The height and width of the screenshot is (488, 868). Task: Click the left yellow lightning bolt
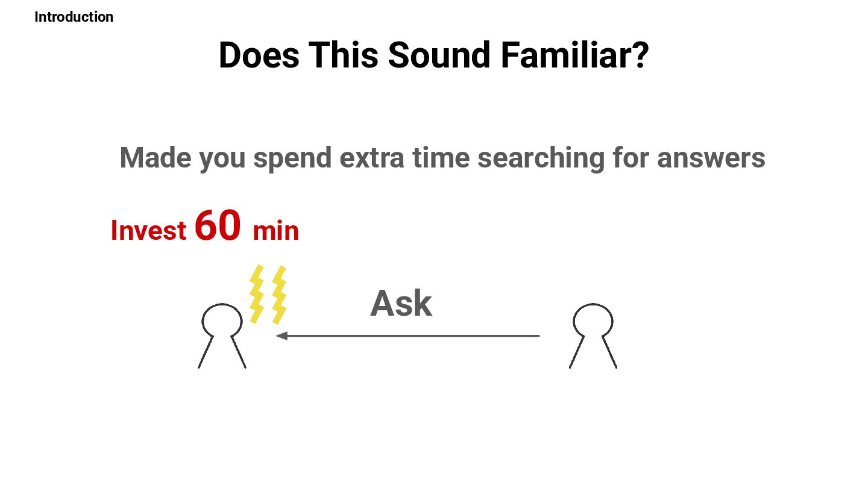[x=257, y=293]
